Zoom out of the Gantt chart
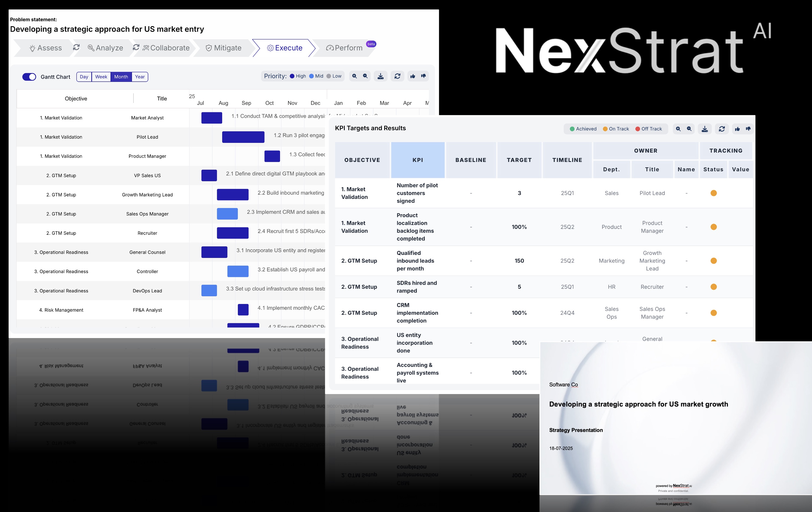The width and height of the screenshot is (812, 512). click(x=365, y=76)
